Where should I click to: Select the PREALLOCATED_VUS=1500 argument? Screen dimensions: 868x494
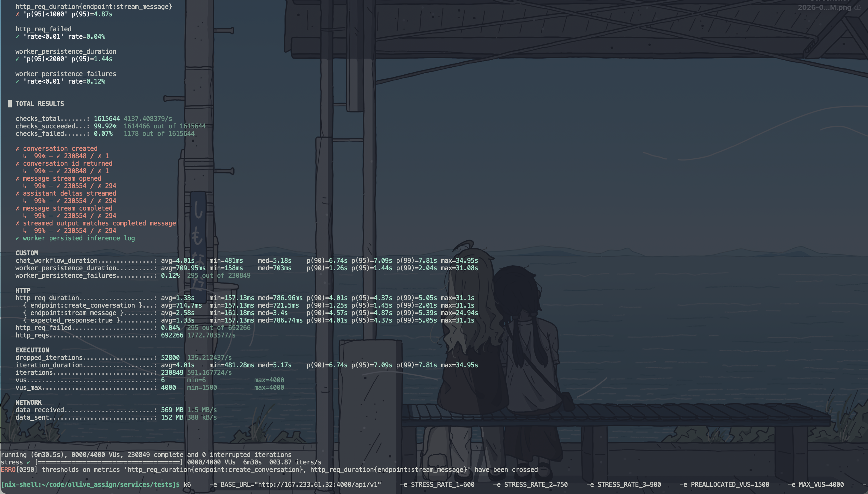(730, 485)
